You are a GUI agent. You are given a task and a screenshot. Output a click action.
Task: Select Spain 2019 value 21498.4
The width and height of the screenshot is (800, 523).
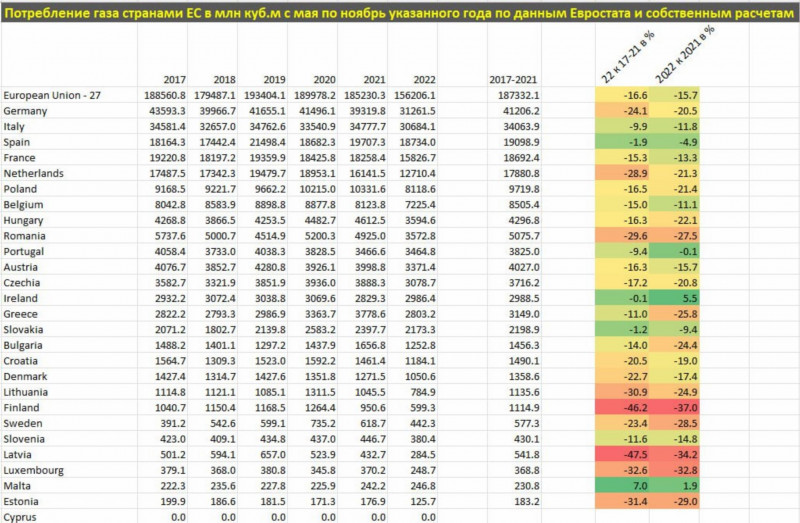click(x=267, y=142)
